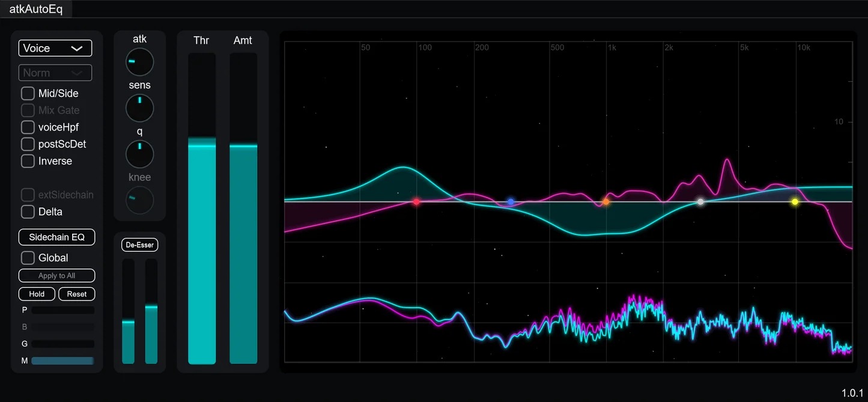Click the sens sensitivity knob
The image size is (868, 402).
pos(139,108)
